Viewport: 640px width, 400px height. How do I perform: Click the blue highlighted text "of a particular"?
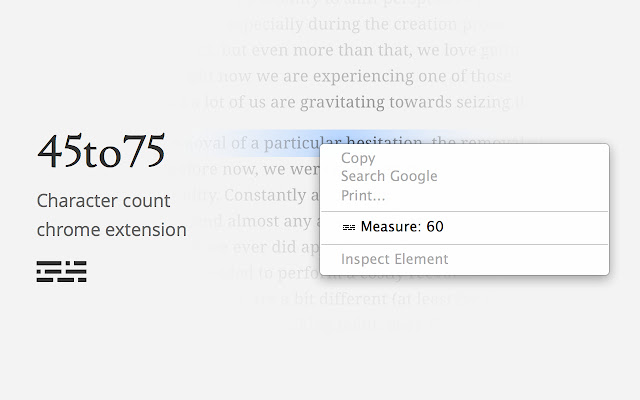pos(275,143)
